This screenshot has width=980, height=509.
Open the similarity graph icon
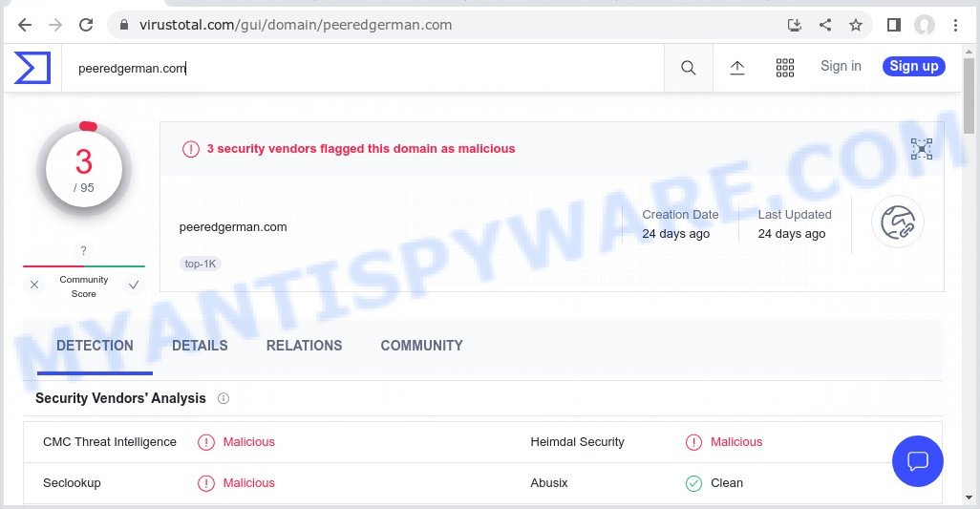pos(921,149)
